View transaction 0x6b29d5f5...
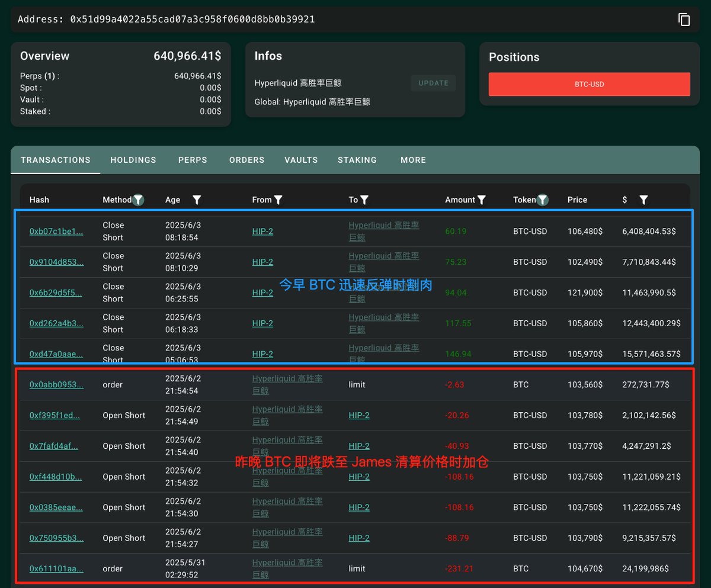Image resolution: width=711 pixels, height=588 pixels. (x=56, y=293)
